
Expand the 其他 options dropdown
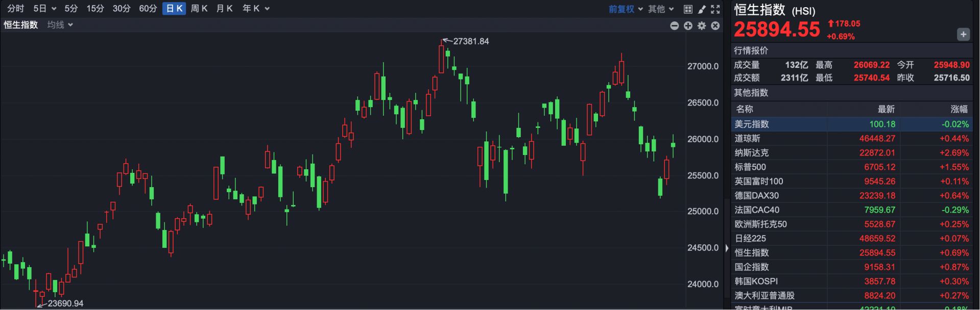point(661,9)
